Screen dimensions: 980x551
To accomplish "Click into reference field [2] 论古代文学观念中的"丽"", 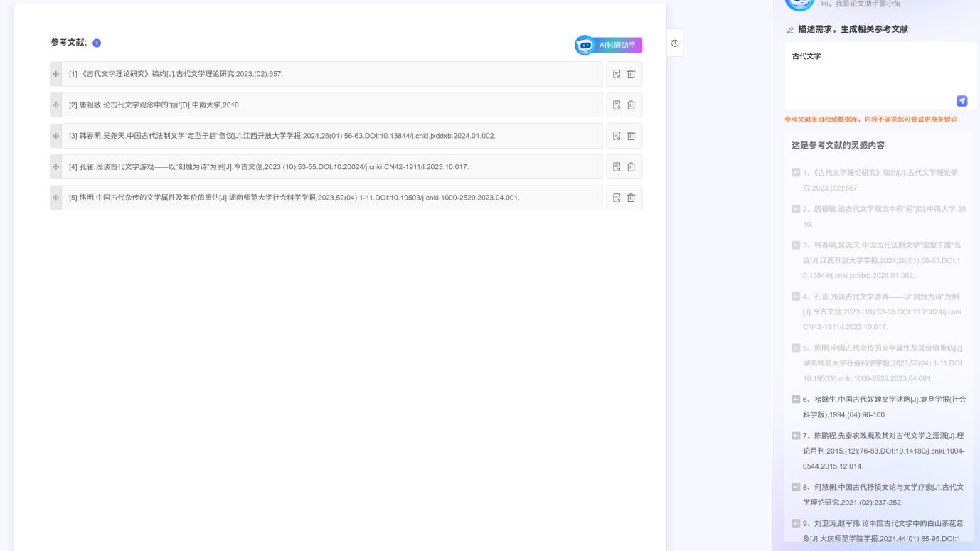I will [x=332, y=105].
